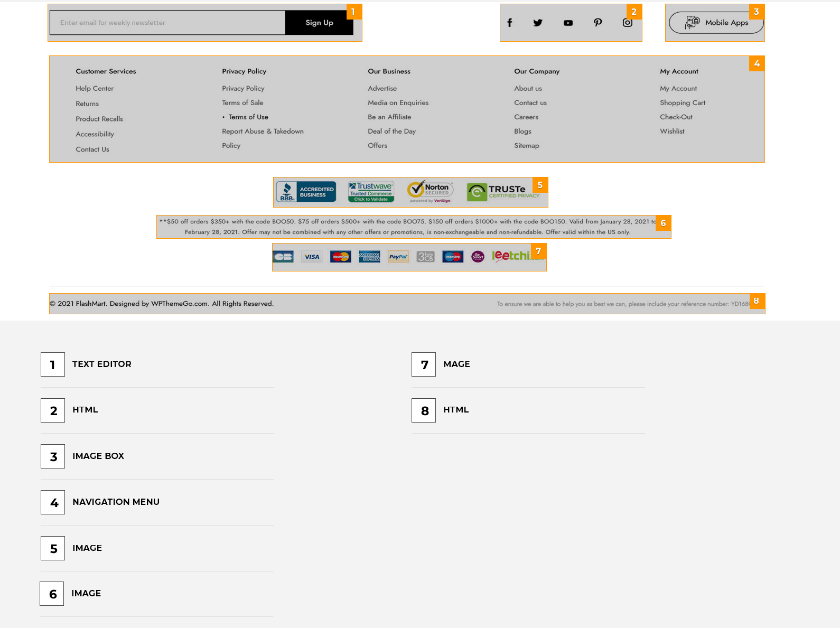
Task: Click the reference number notice text
Action: point(623,304)
